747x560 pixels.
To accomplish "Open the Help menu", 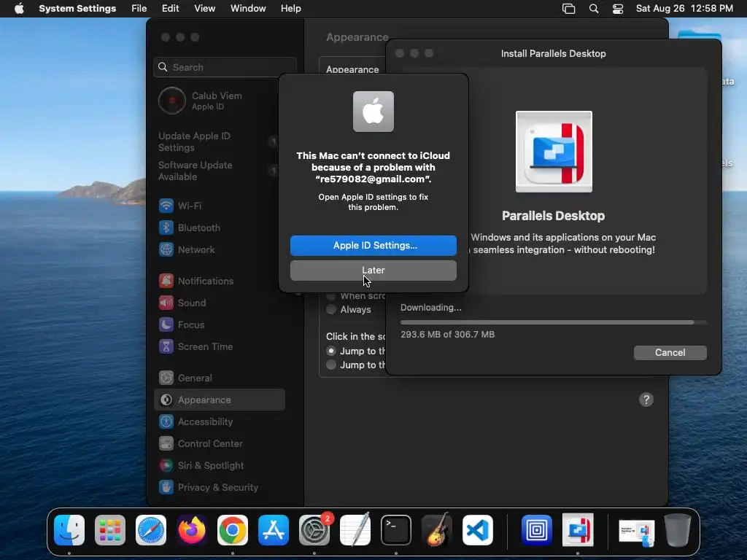I will click(290, 9).
